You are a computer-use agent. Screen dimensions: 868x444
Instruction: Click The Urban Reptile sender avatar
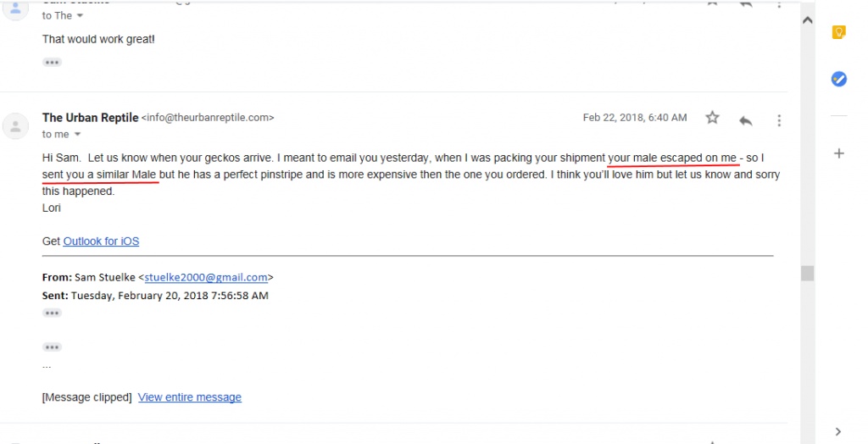pos(15,126)
